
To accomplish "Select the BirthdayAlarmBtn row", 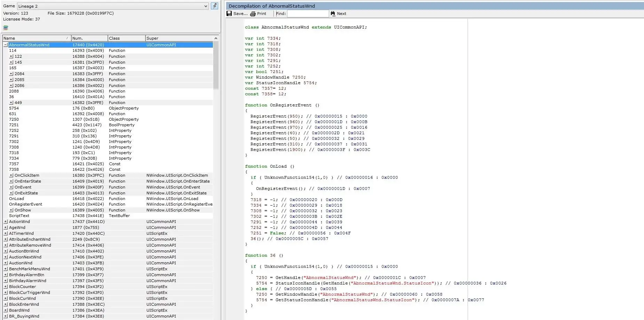I will coord(108,275).
